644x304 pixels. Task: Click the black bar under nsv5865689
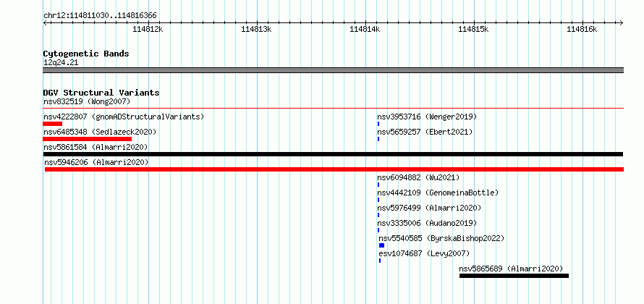coord(514,276)
